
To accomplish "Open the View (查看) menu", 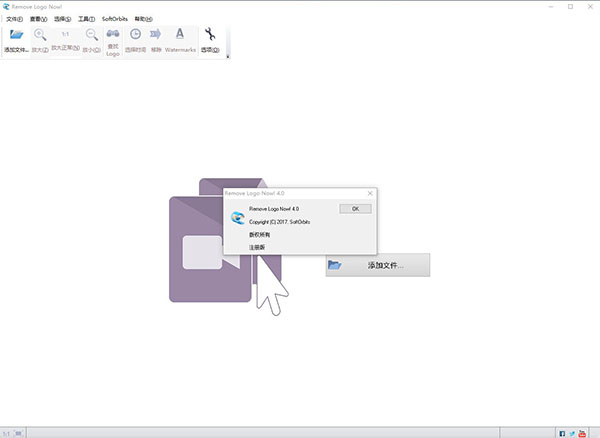I will pos(38,19).
